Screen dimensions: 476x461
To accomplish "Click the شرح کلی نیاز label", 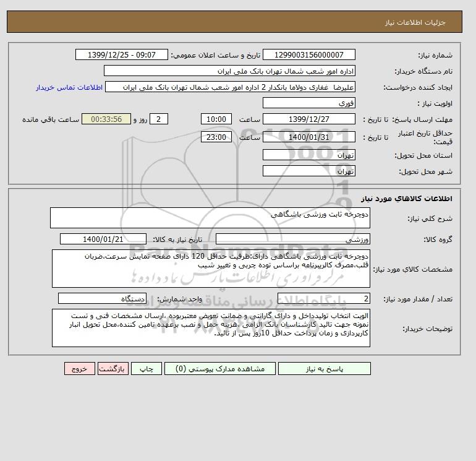I will tap(430, 218).
